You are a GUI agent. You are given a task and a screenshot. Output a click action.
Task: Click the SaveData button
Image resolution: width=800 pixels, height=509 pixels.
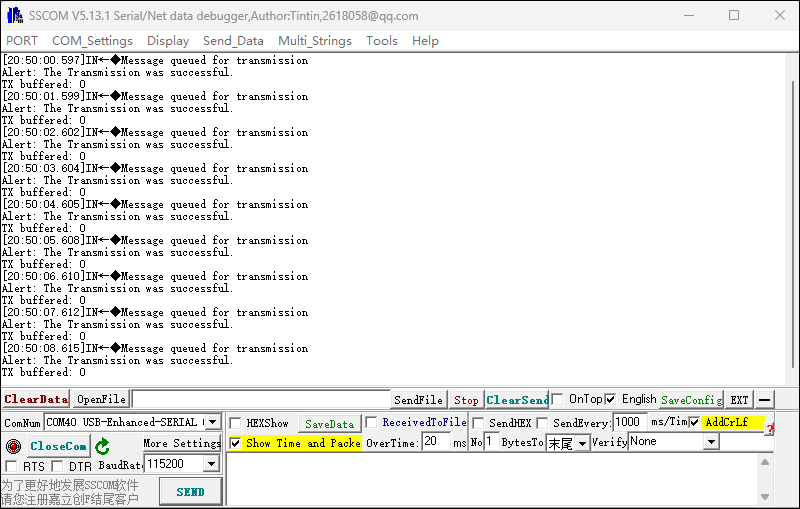330,424
